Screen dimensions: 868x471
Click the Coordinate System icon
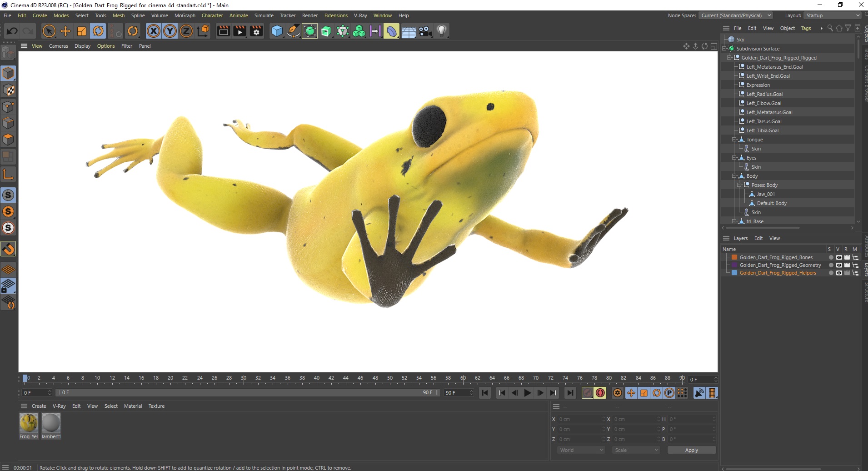(x=203, y=31)
